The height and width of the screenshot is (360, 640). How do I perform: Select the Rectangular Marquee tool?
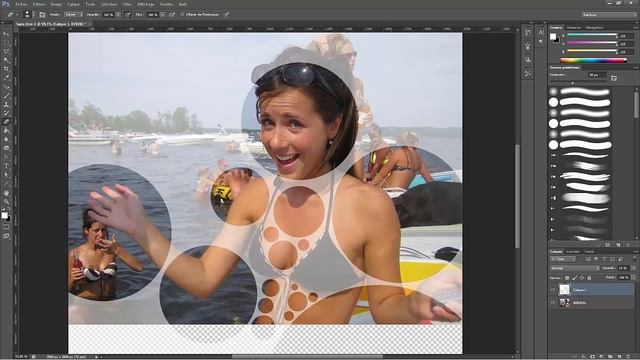click(x=6, y=43)
